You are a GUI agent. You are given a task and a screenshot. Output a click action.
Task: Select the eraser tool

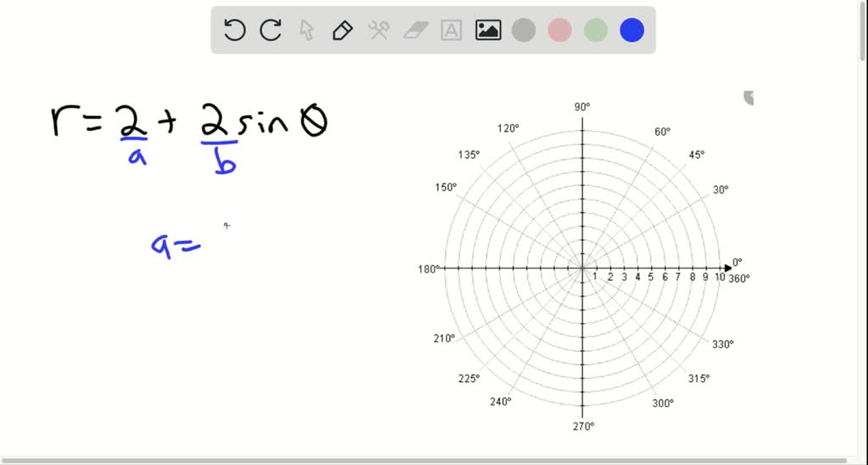[415, 30]
